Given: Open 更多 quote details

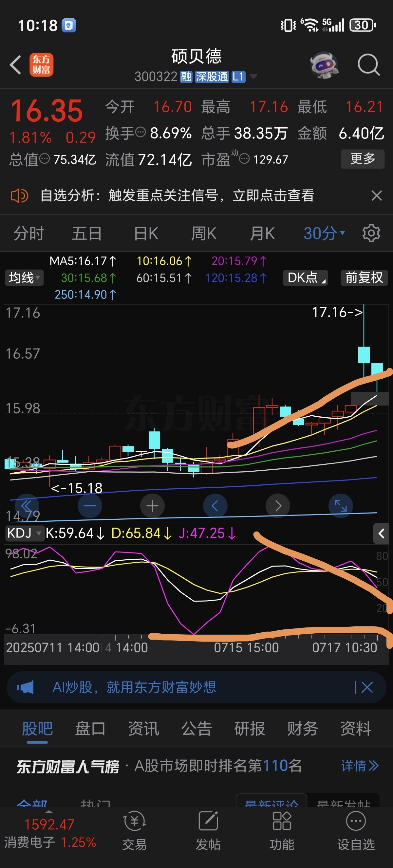Looking at the screenshot, I should (363, 159).
